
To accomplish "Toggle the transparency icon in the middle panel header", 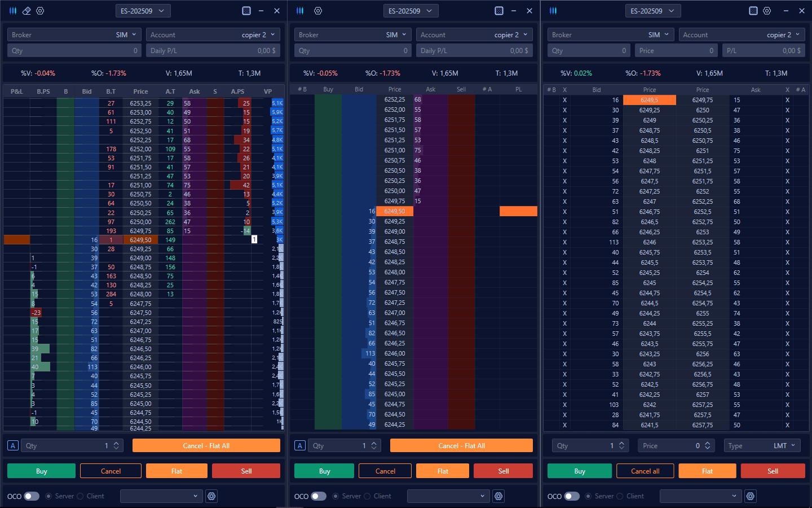I will [499, 11].
